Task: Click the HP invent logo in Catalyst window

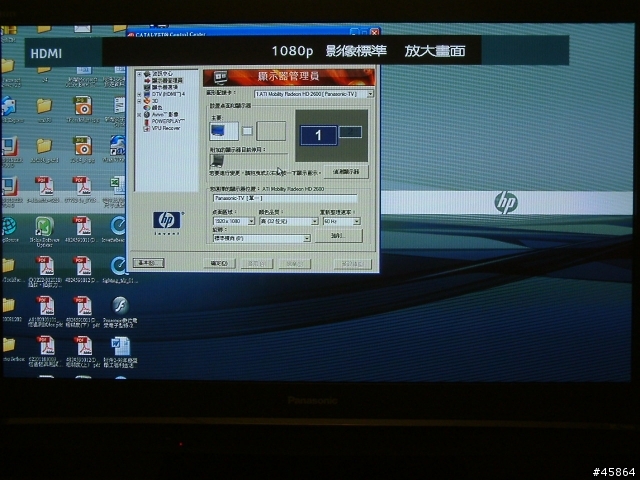Action: coord(167,222)
